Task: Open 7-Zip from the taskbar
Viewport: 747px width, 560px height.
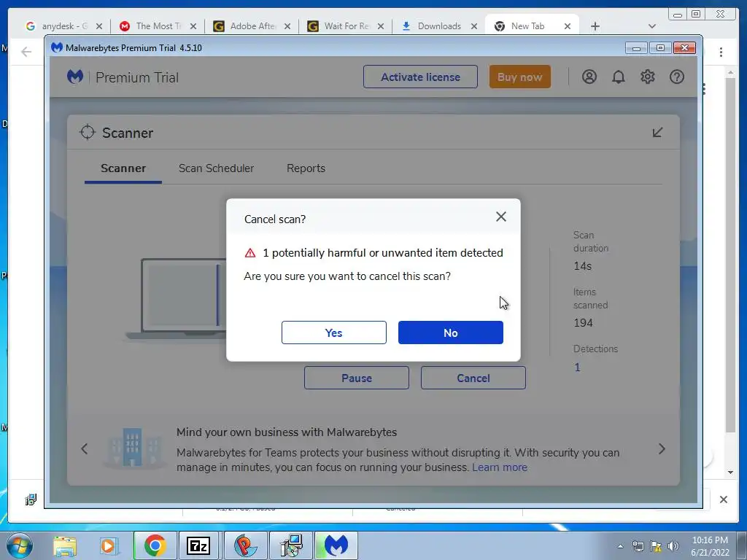Action: pos(198,545)
